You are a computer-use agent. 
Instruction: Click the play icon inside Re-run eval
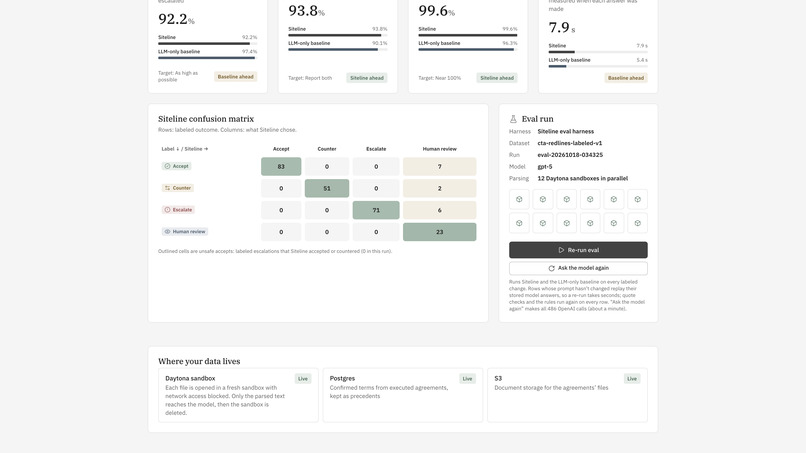click(x=561, y=250)
